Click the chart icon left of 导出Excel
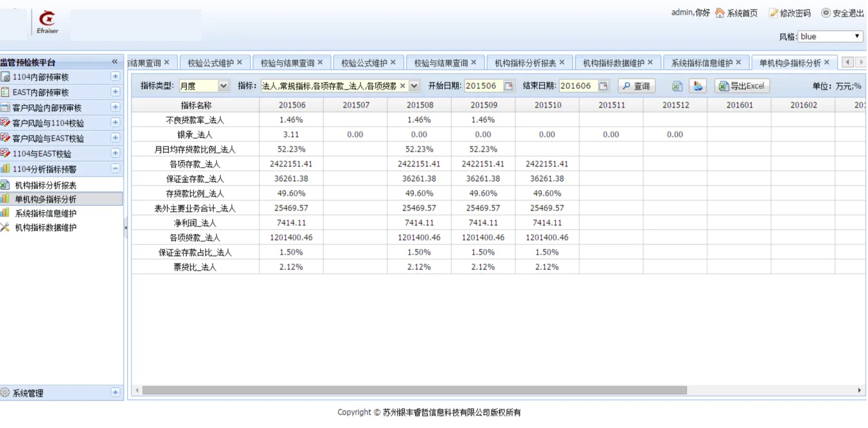Image resolution: width=868 pixels, height=428 pixels. pos(698,86)
